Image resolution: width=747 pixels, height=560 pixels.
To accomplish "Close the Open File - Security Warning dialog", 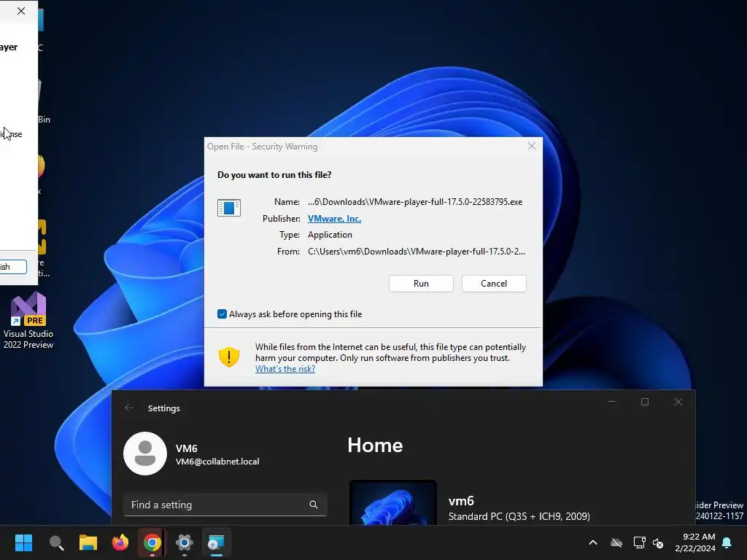I will (532, 146).
